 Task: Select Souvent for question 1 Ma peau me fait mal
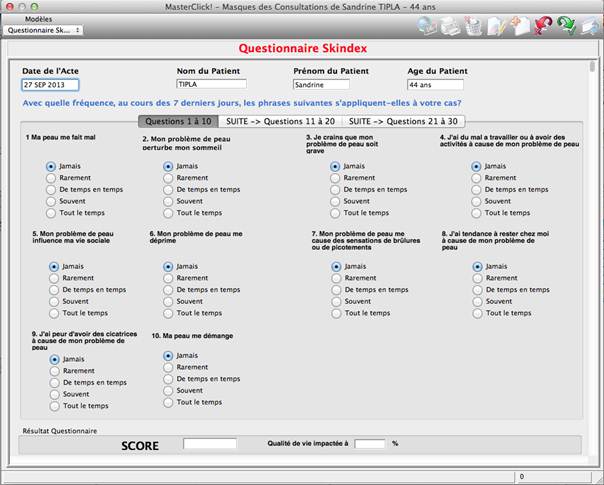pos(51,201)
